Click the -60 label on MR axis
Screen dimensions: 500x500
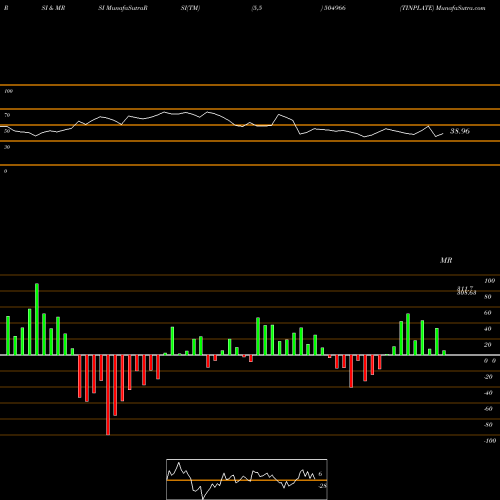pyautogui.click(x=488, y=409)
